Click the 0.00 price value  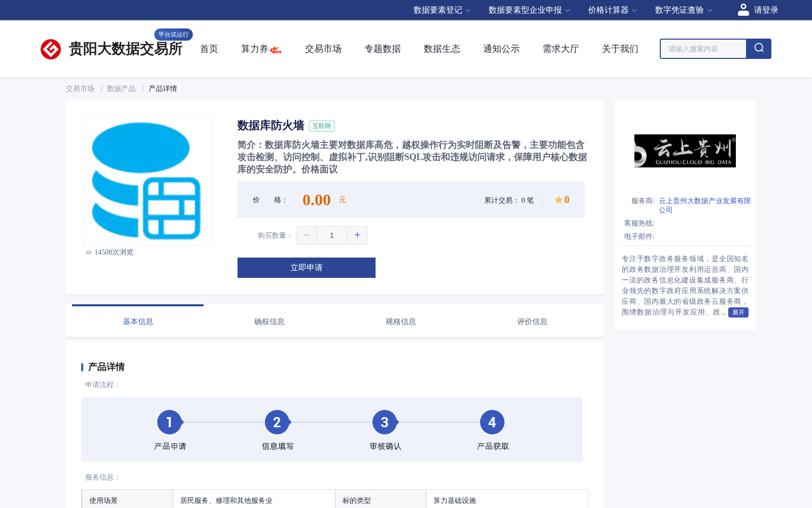317,200
